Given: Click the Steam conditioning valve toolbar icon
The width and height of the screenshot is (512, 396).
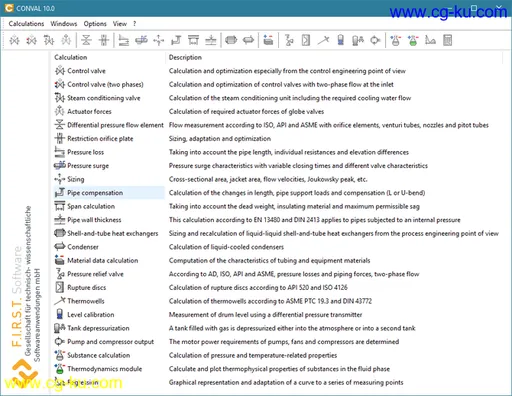Looking at the screenshot, I should click(x=49, y=40).
